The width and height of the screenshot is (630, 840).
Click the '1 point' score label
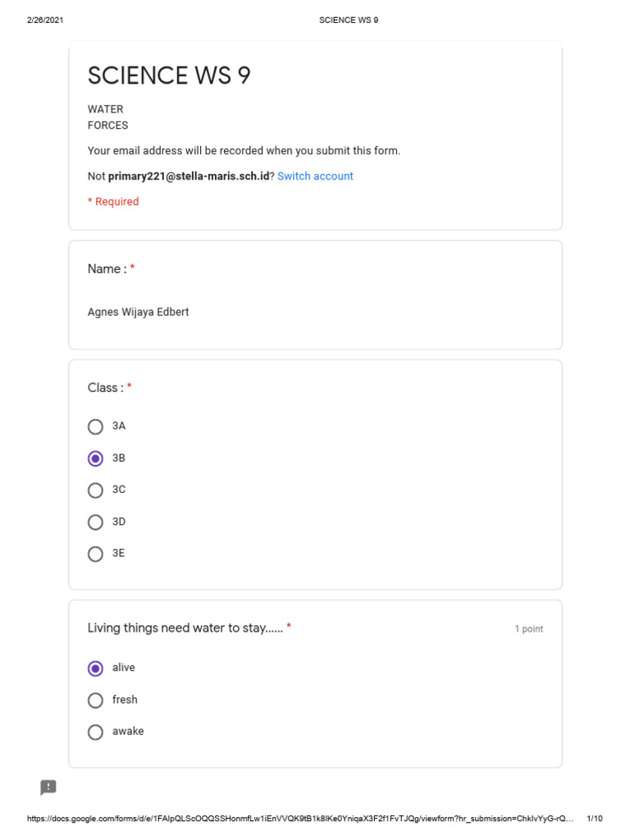point(529,629)
